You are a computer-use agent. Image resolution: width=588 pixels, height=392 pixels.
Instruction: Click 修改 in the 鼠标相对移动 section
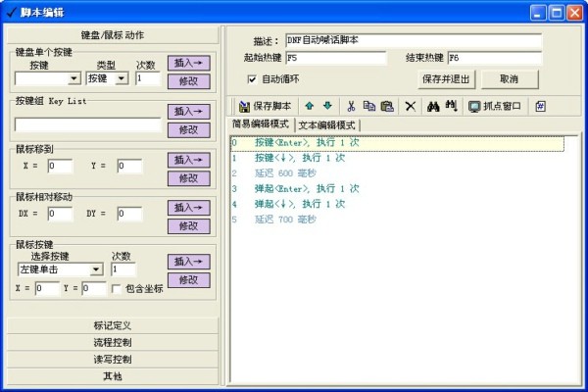click(x=188, y=226)
